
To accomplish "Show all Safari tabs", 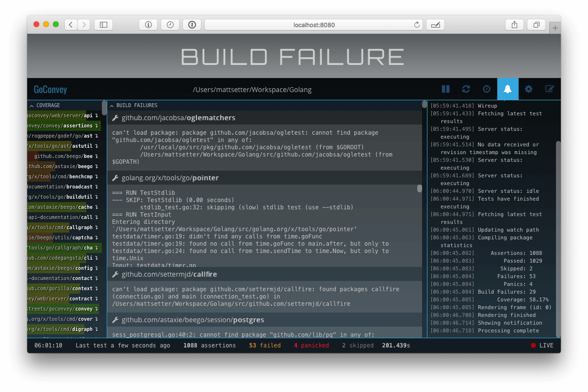I will pyautogui.click(x=537, y=25).
